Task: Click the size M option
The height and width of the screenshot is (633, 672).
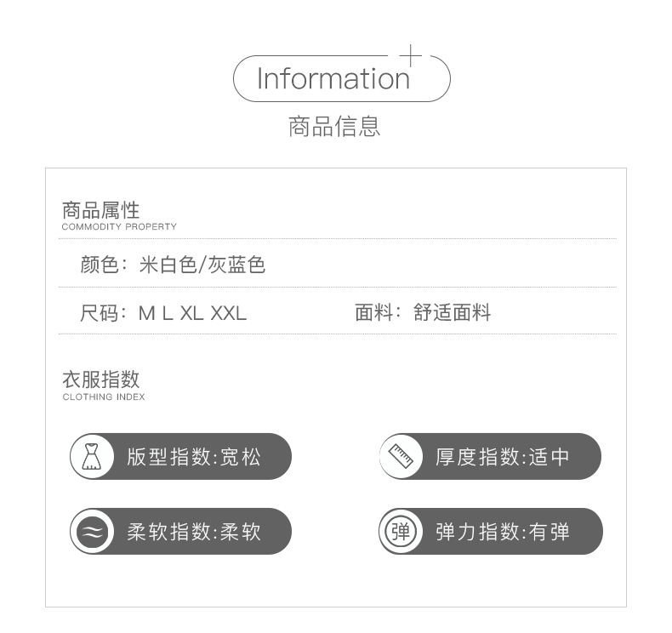Action: [x=146, y=313]
